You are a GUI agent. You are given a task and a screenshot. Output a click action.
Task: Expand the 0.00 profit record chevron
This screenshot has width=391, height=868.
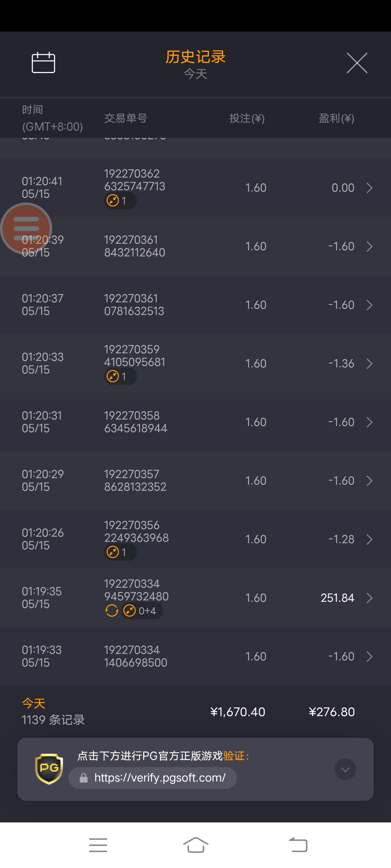pyautogui.click(x=369, y=188)
